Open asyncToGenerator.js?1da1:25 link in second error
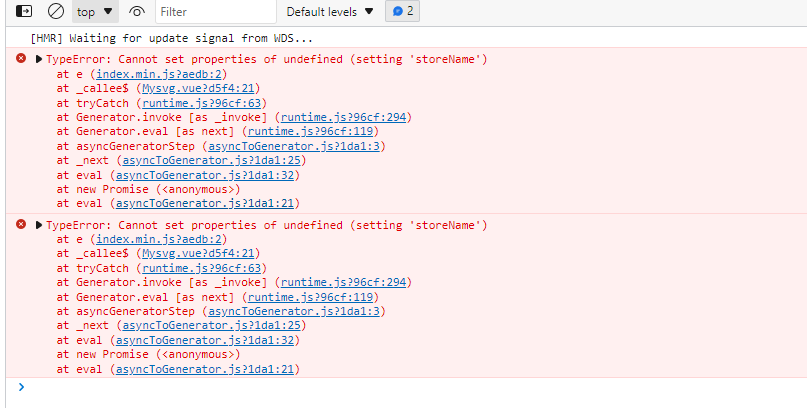This screenshot has height=408, width=807. tap(211, 326)
